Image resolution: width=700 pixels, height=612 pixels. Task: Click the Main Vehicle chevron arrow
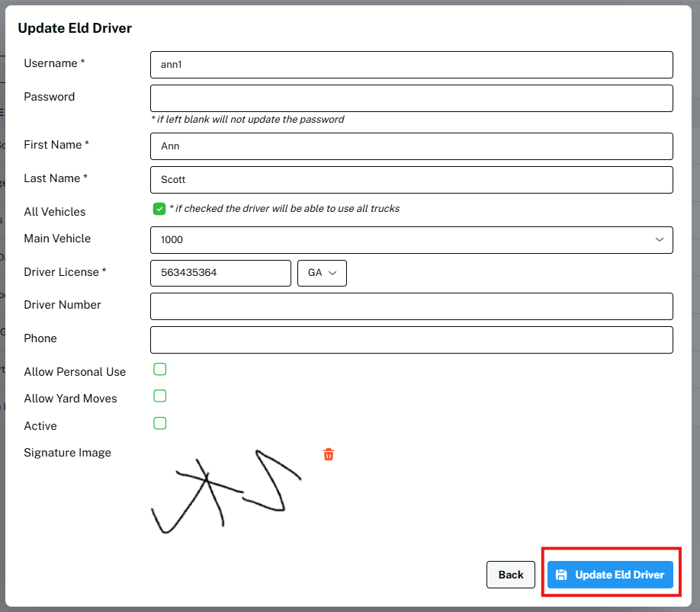659,239
